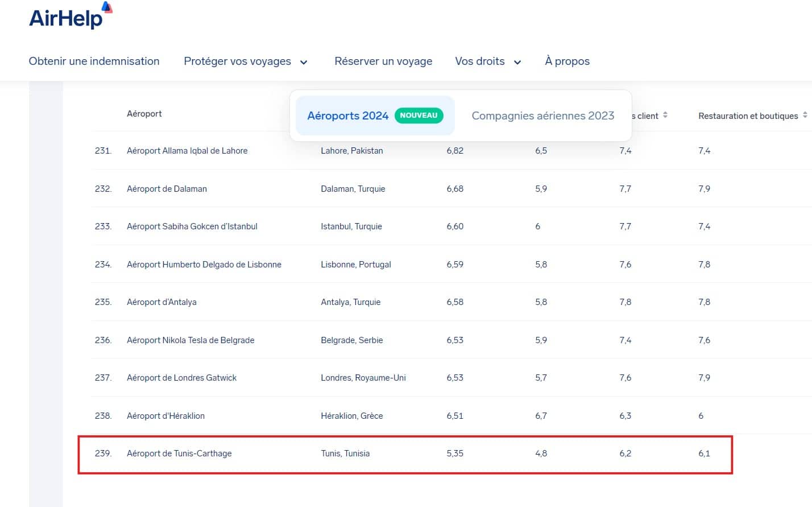This screenshot has width=812, height=507.
Task: Click Aéroport Allama Iqbal de Lahore
Action: 187,150
